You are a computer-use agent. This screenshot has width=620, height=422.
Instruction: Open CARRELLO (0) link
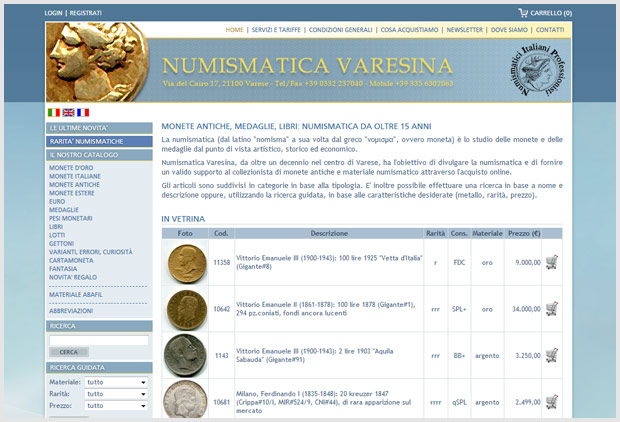[551, 13]
